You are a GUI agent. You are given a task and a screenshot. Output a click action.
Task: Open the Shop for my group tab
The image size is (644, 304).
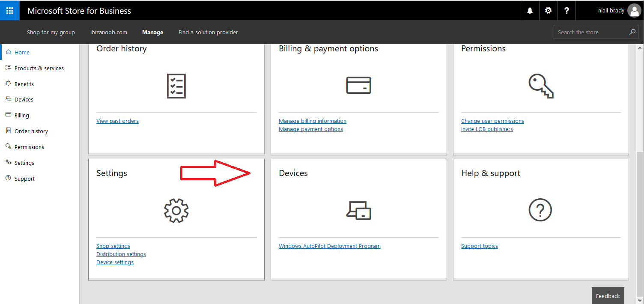click(x=51, y=32)
